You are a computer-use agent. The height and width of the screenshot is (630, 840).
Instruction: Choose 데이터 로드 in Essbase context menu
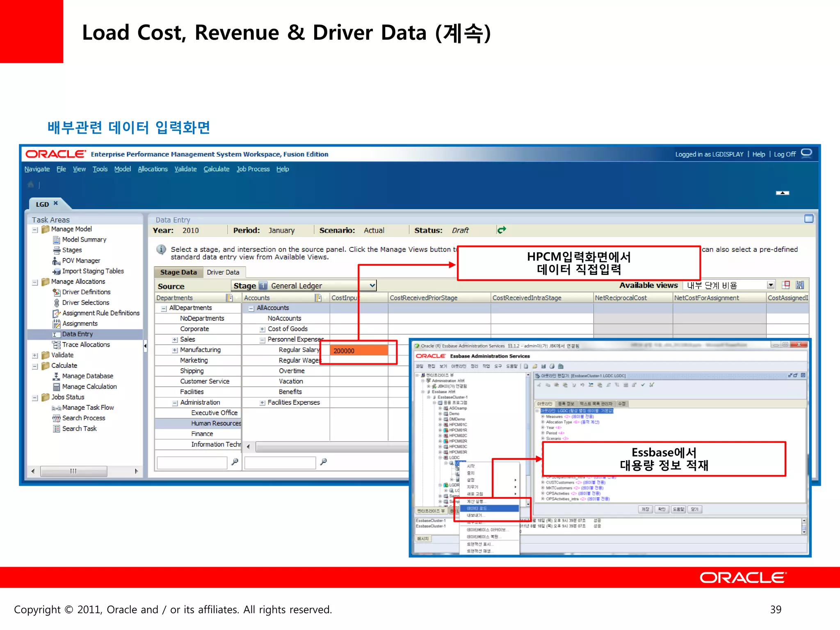[489, 509]
